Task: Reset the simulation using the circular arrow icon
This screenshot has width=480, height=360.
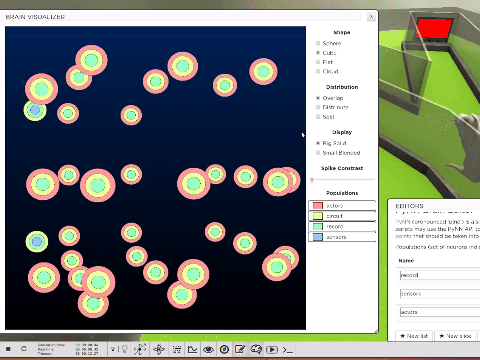Action: click(24, 349)
